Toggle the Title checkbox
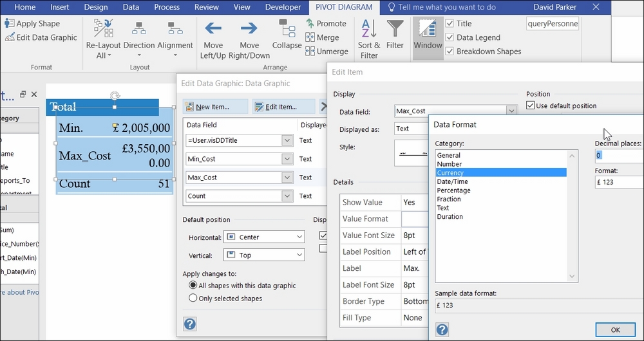Image resolution: width=644 pixels, height=341 pixels. (450, 23)
